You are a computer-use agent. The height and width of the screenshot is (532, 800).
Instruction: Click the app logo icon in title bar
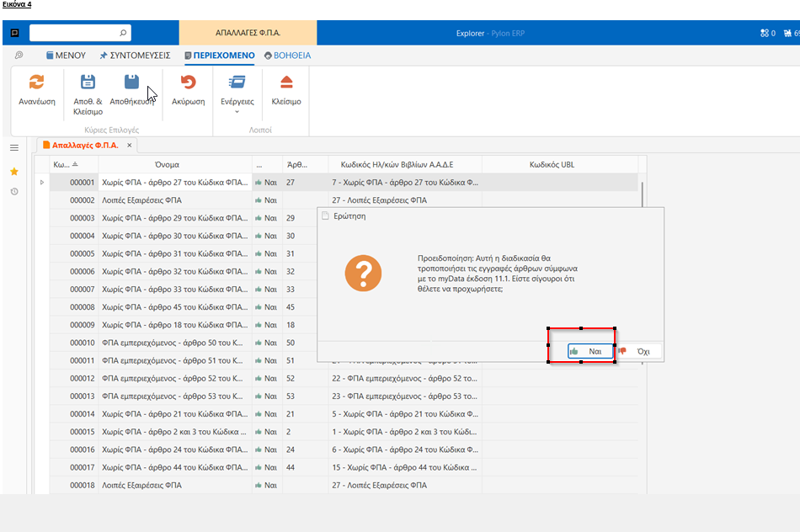pyautogui.click(x=14, y=34)
